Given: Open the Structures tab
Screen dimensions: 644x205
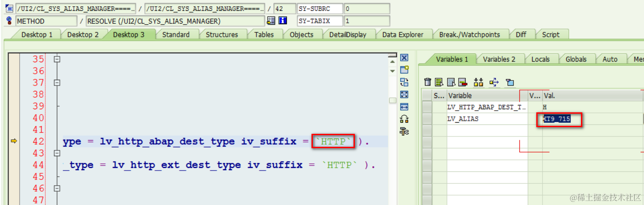Looking at the screenshot, I should [222, 34].
